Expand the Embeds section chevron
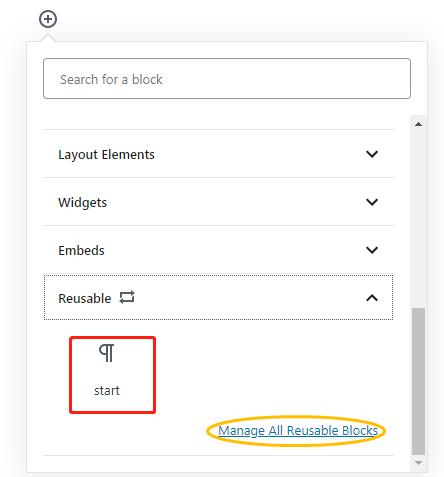This screenshot has height=477, width=444. coord(372,250)
